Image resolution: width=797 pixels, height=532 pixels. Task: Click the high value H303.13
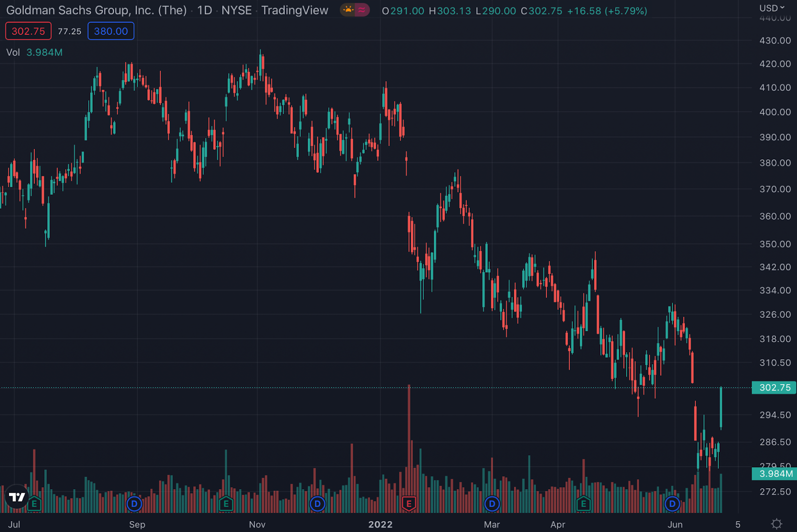point(450,11)
